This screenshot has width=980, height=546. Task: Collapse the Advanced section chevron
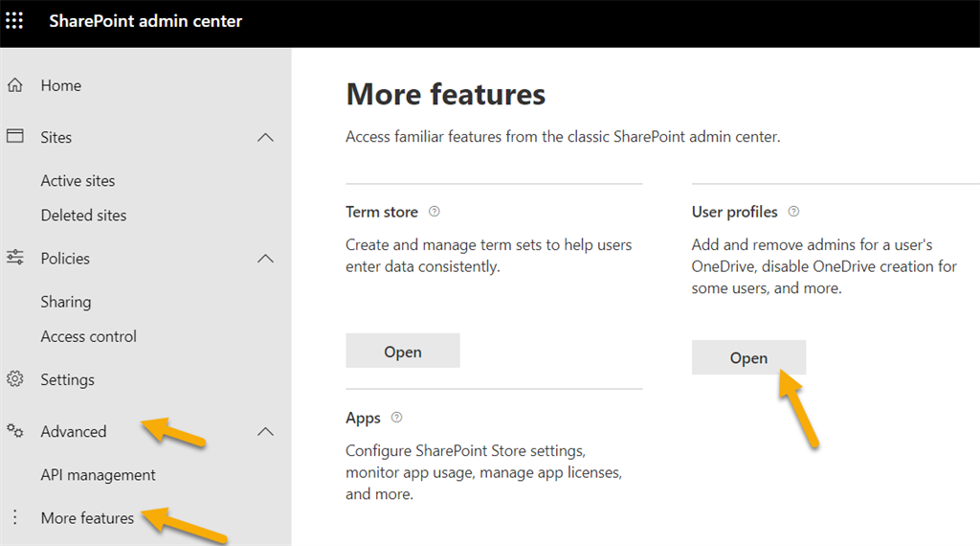[x=266, y=432]
